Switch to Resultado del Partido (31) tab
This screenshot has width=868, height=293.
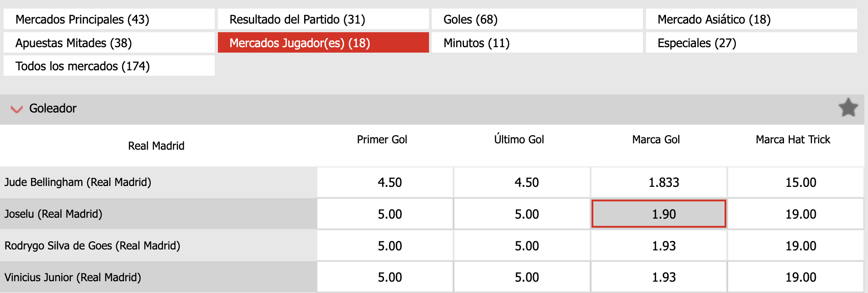(323, 20)
